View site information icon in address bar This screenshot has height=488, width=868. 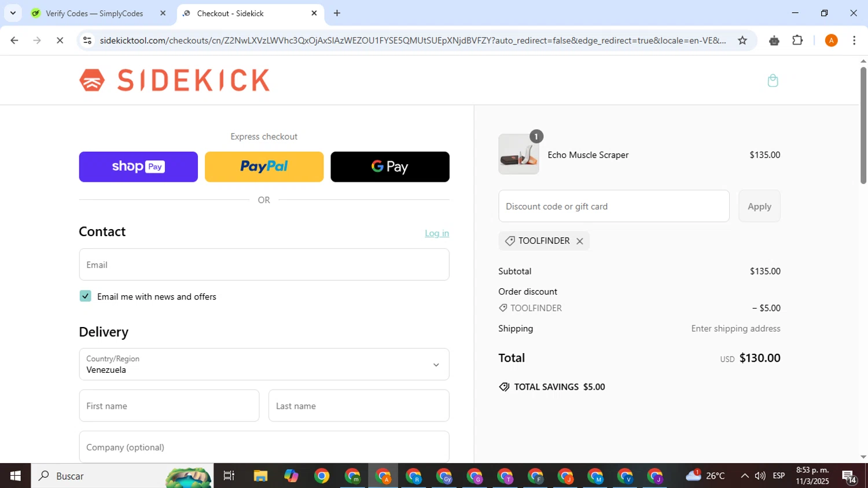[87, 41]
